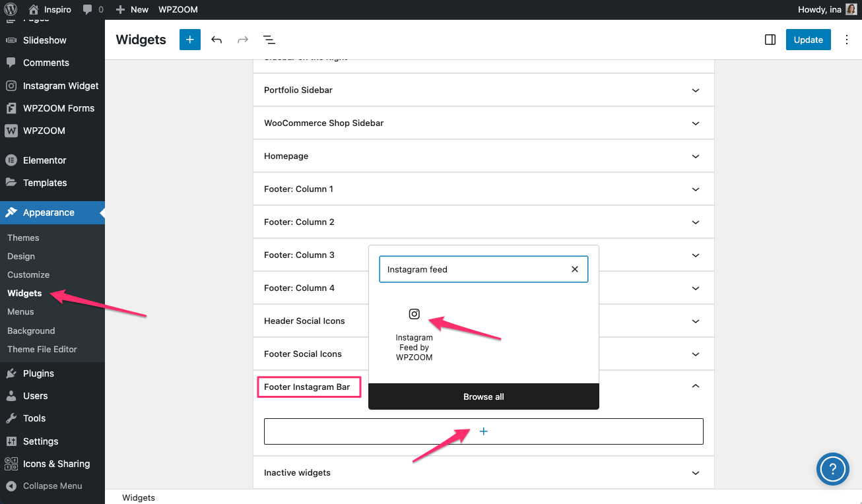The width and height of the screenshot is (862, 504).
Task: Expand Footer Social Icons chevron
Action: (x=696, y=354)
